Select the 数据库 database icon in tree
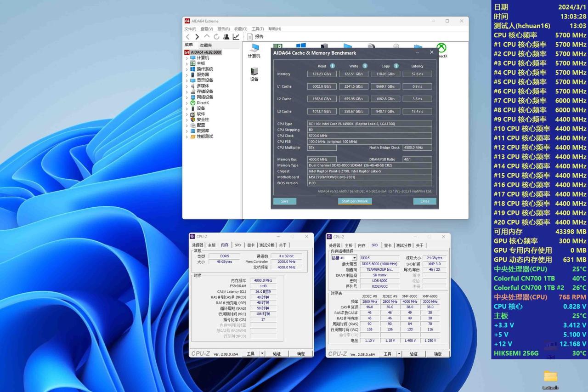This screenshot has width=588, height=392. [193, 131]
